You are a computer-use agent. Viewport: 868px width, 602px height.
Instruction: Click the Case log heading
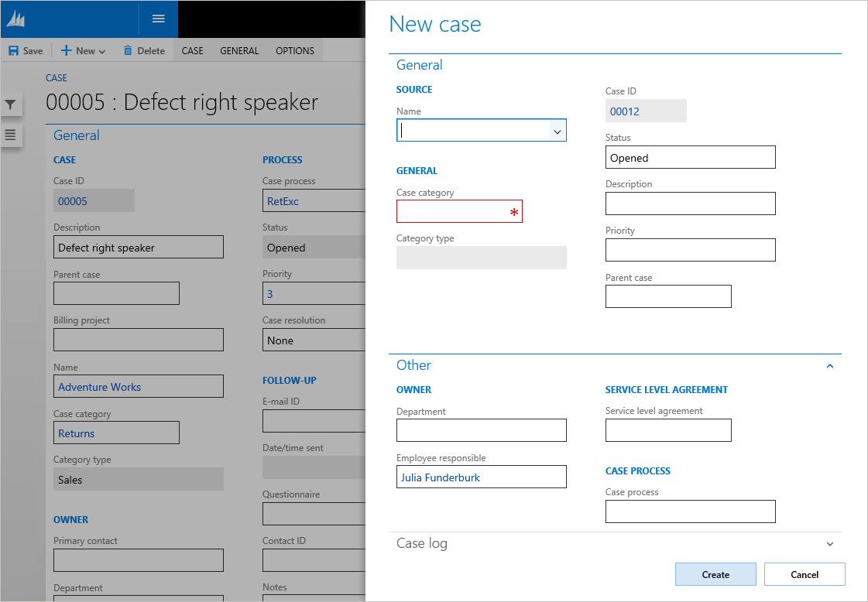[x=422, y=543]
